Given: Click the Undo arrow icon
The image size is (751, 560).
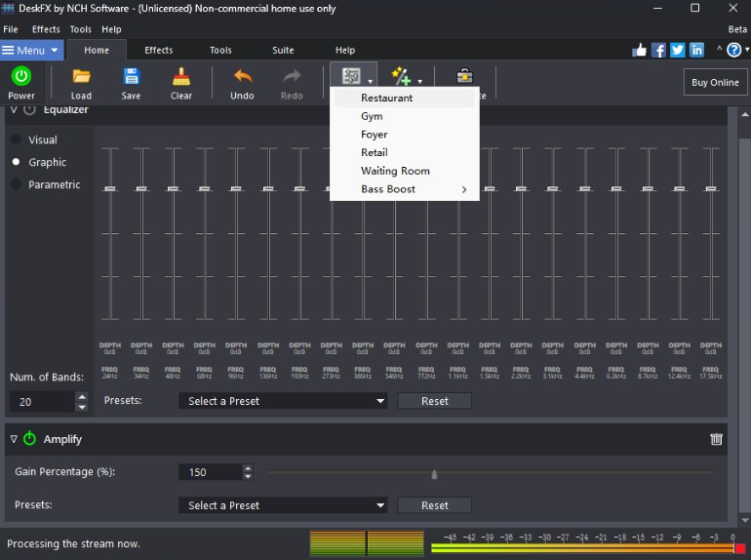Looking at the screenshot, I should tap(242, 76).
